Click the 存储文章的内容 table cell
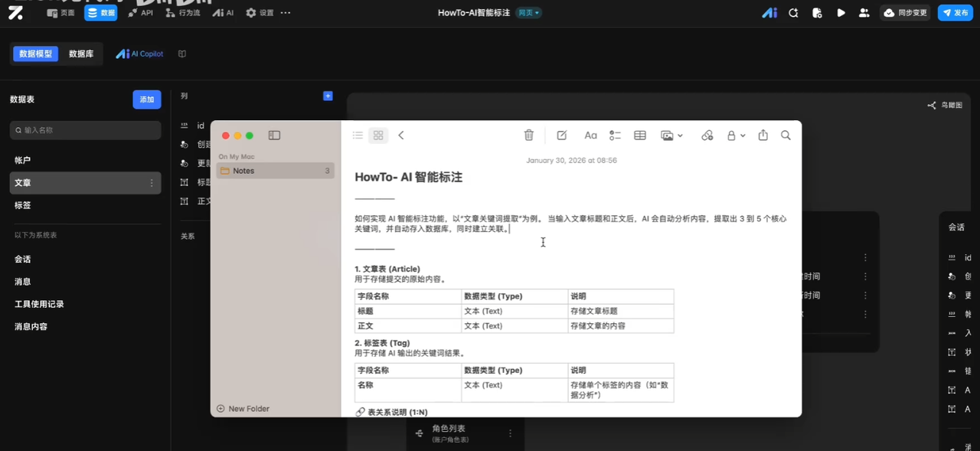The image size is (980, 451). [x=620, y=325]
